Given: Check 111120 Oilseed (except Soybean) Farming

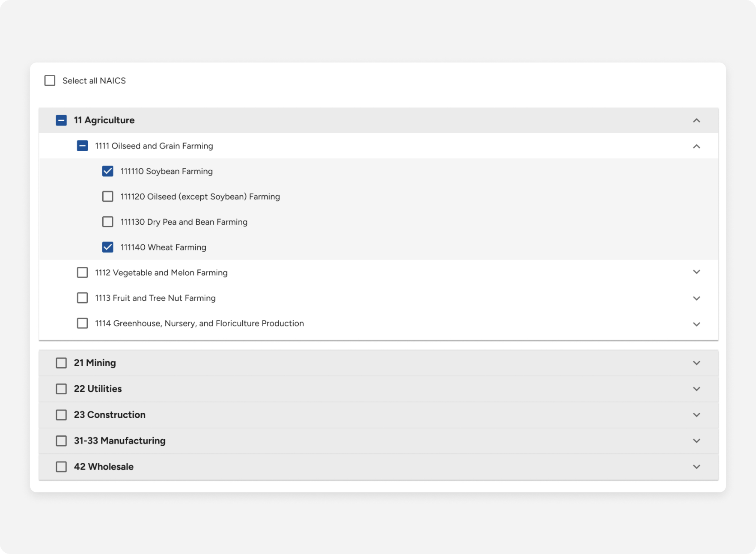Looking at the screenshot, I should pyautogui.click(x=108, y=197).
